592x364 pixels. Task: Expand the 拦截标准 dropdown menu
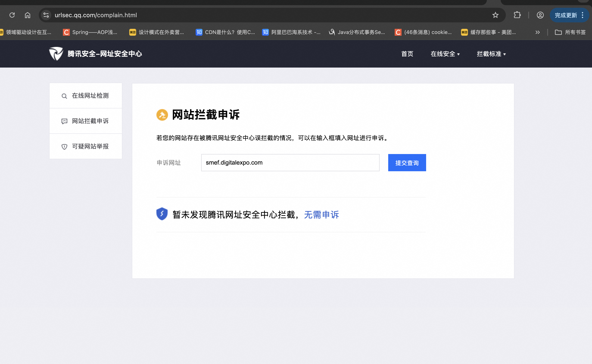tap(491, 54)
